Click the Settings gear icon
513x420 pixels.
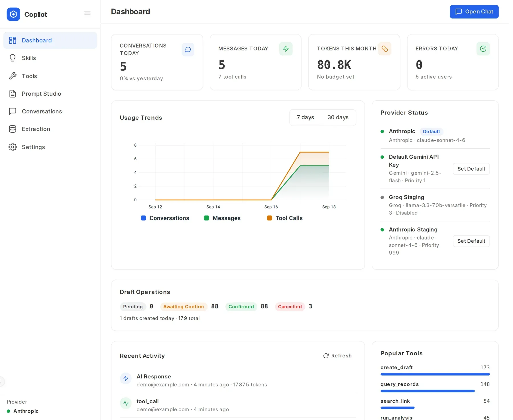point(13,147)
